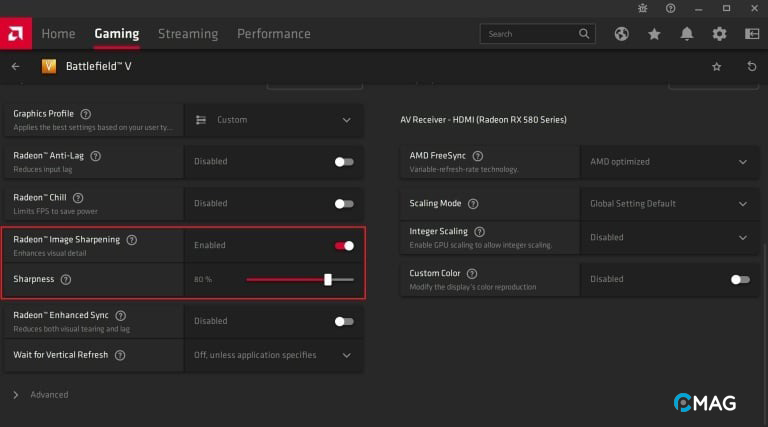The image size is (768, 427).
Task: Go back with the left arrow
Action: coord(16,67)
